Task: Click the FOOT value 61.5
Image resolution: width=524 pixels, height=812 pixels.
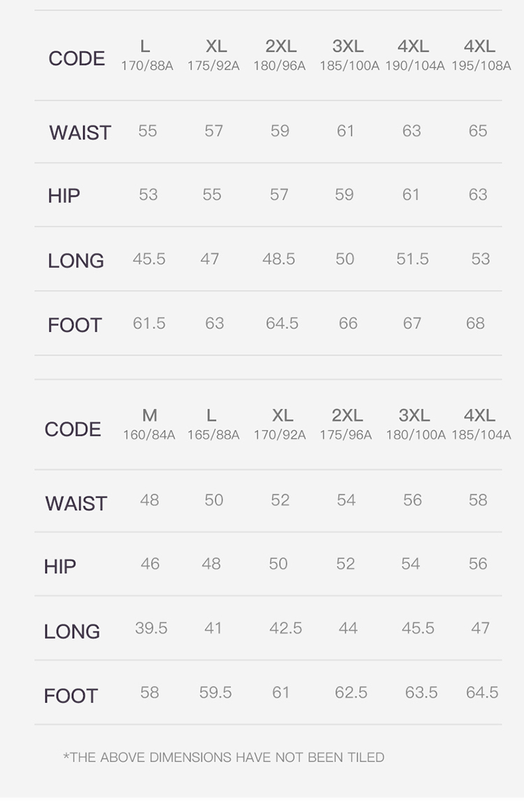Action: [x=149, y=324]
